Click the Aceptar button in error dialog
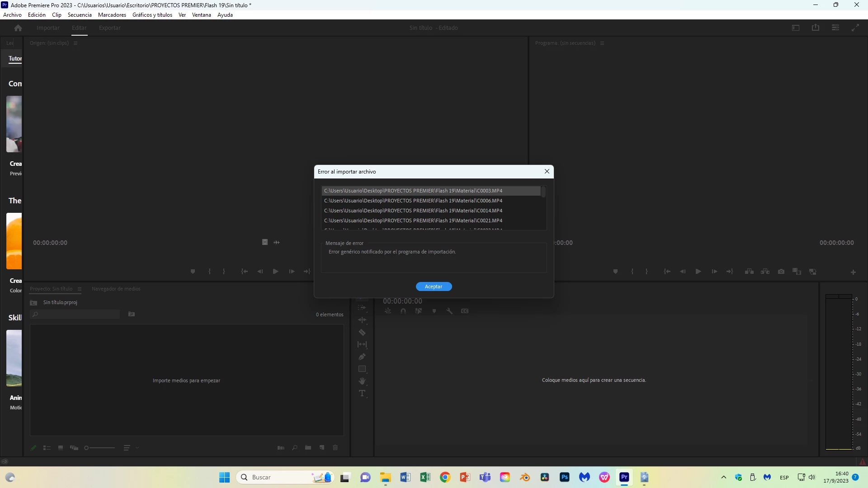868x488 pixels. [x=434, y=286]
